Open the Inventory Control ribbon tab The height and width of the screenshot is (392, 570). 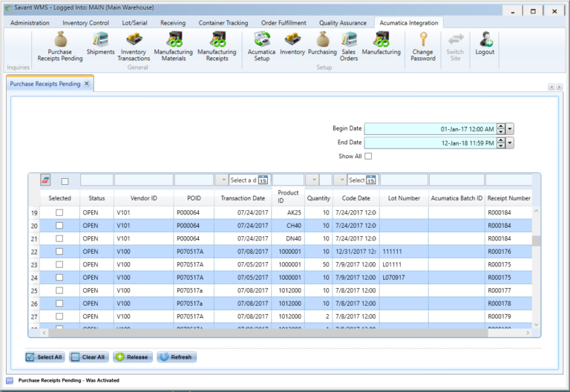click(x=86, y=23)
